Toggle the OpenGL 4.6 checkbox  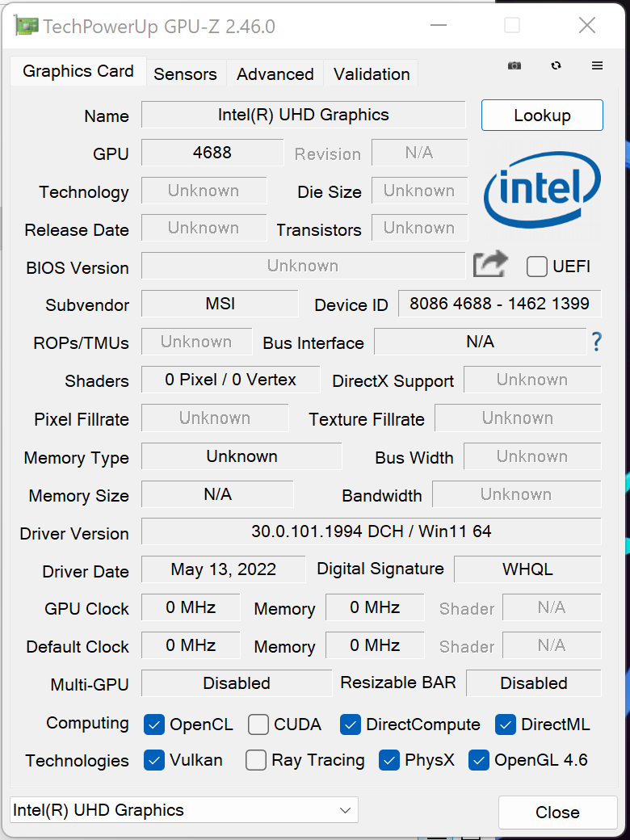tap(478, 761)
